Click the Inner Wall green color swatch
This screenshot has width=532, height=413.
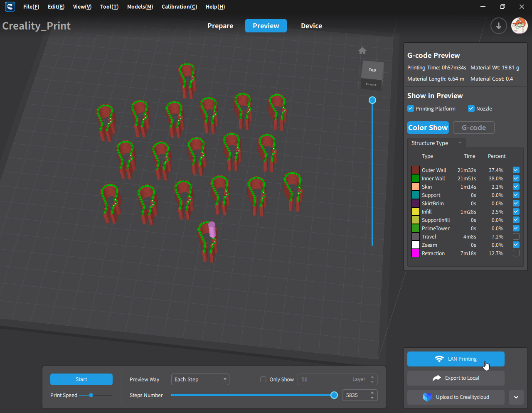click(416, 178)
